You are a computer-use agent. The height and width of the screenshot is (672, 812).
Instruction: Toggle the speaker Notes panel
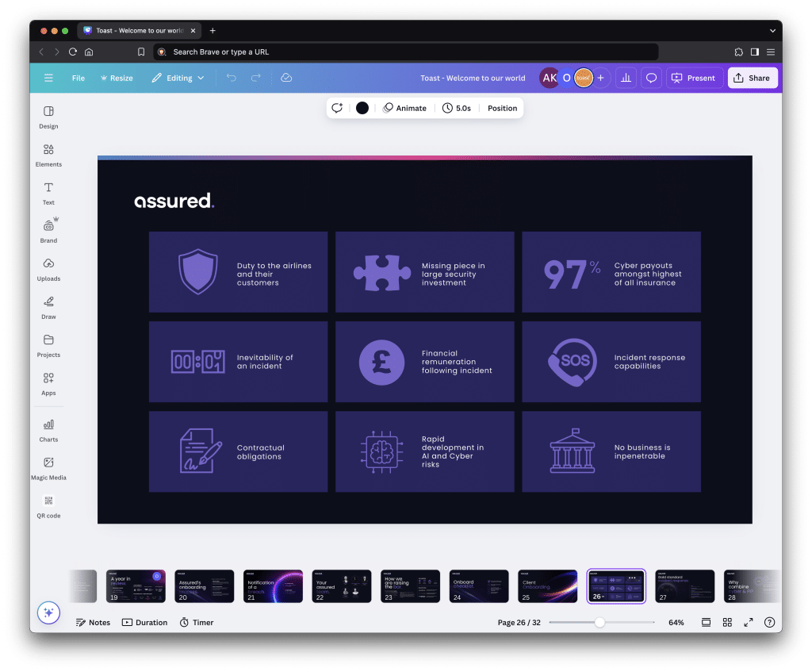[x=93, y=622]
